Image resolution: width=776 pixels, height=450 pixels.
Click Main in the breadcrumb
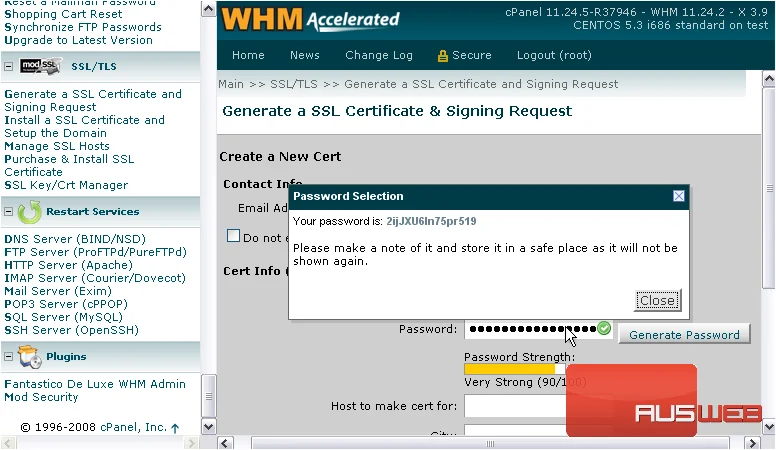(231, 84)
